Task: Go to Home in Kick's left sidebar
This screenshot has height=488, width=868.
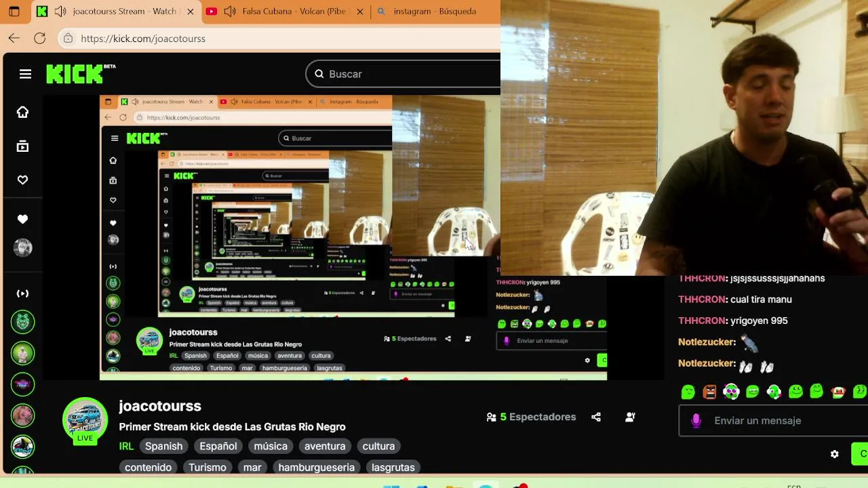Action: coord(22,112)
